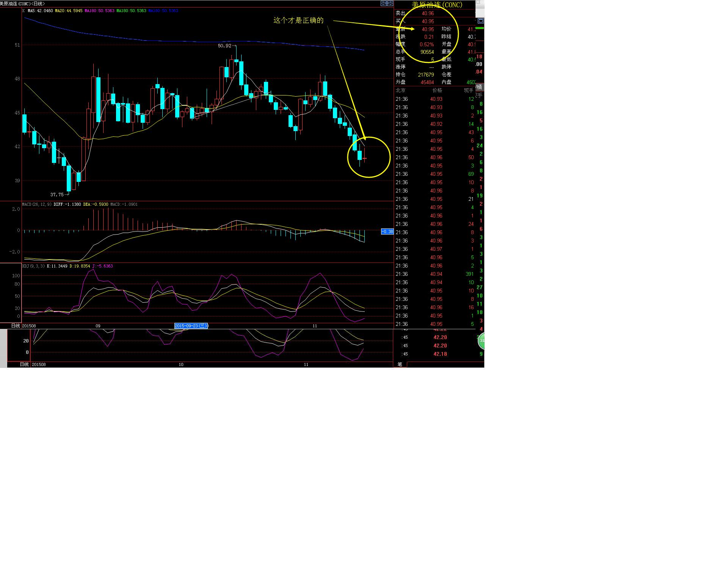The height and width of the screenshot is (574, 728).
Task: Click the 买入 buy price 40.95
Action: [428, 21]
